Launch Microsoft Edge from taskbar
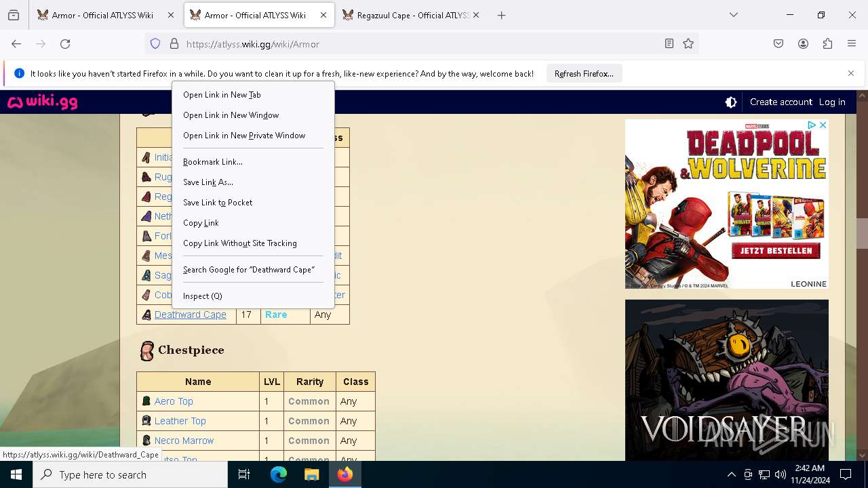This screenshot has height=488, width=868. tap(279, 474)
